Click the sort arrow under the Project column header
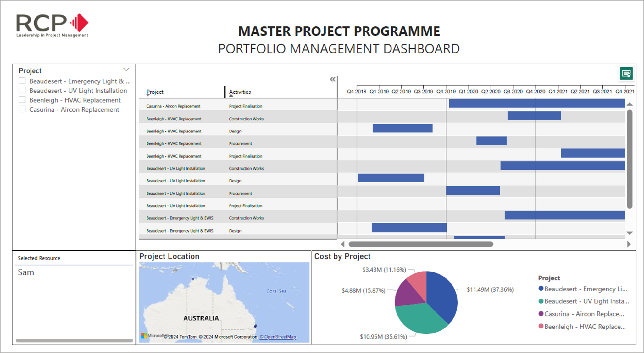Viewport: 644px width, 353px height. (x=148, y=95)
